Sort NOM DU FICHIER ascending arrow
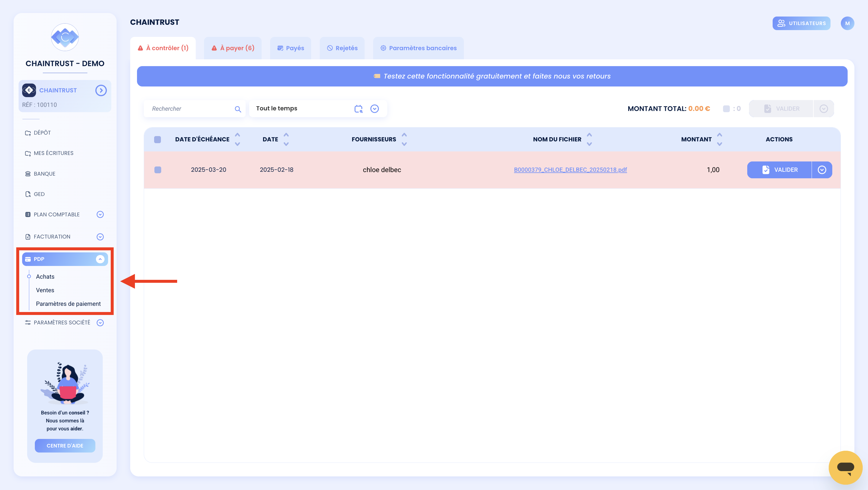Viewport: 868px width, 490px height. coord(589,135)
